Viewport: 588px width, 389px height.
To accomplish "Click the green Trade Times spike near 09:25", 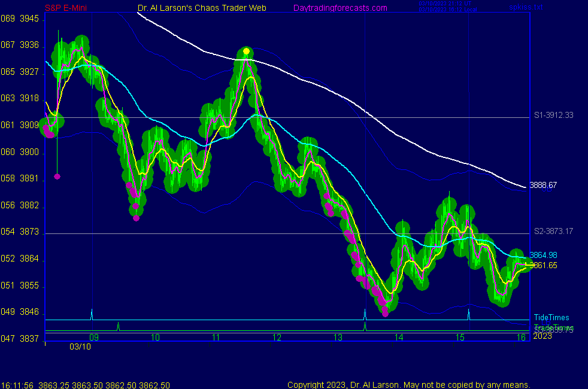I will [118, 326].
